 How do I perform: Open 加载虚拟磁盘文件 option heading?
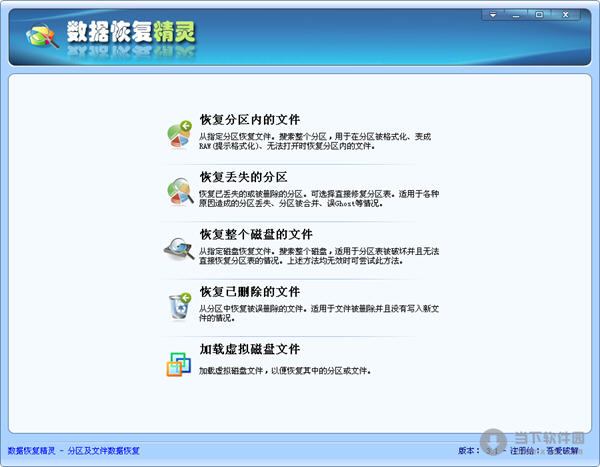click(x=249, y=349)
